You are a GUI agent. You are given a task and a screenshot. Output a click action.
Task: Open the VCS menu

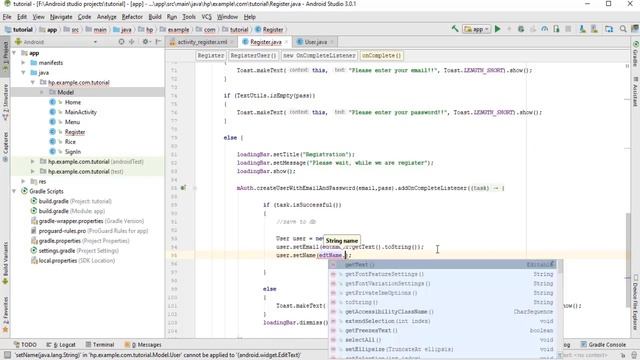click(x=207, y=17)
